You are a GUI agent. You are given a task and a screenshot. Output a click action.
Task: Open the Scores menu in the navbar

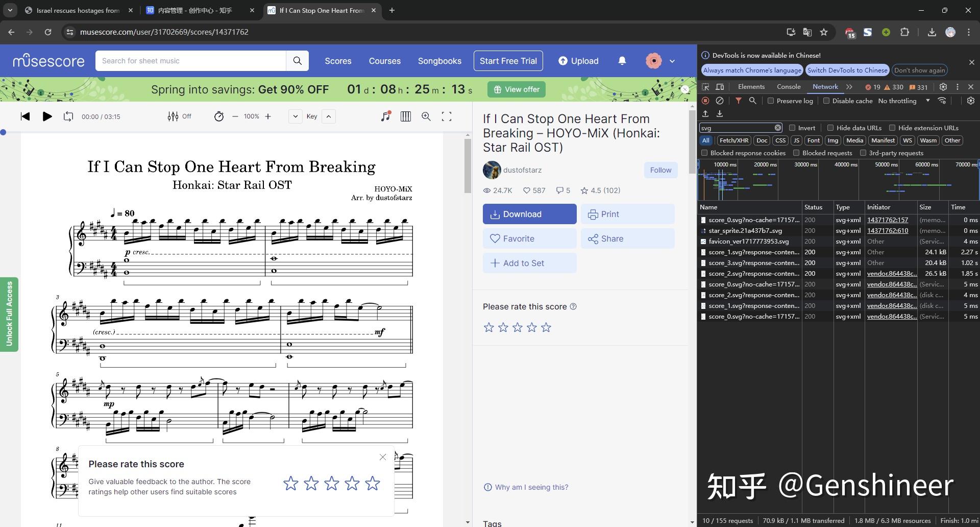[x=337, y=60]
